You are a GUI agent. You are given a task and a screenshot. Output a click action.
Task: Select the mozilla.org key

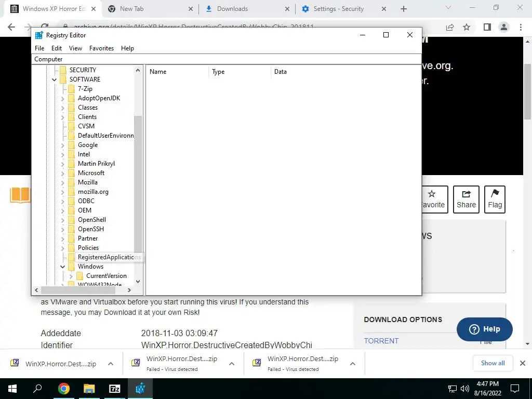coord(93,192)
